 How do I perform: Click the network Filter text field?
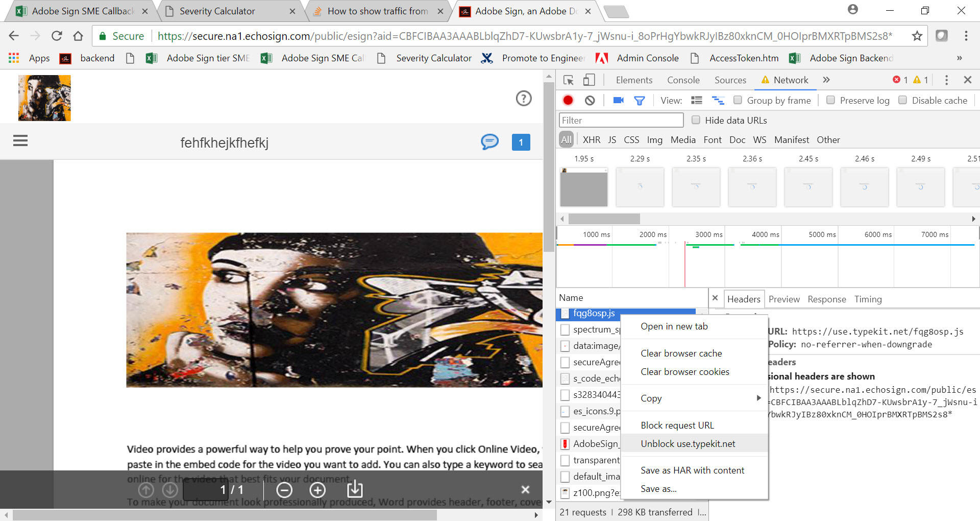point(621,120)
